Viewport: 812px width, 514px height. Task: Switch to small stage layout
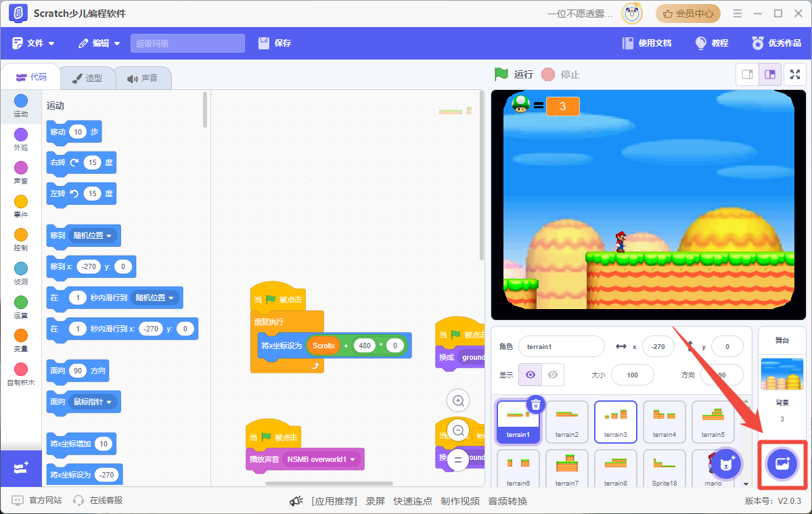(748, 74)
